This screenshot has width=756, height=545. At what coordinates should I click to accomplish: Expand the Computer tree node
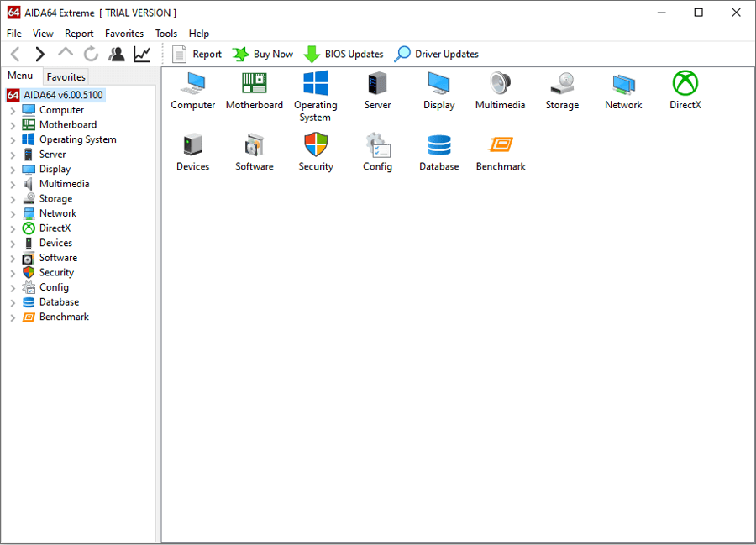pyautogui.click(x=13, y=111)
